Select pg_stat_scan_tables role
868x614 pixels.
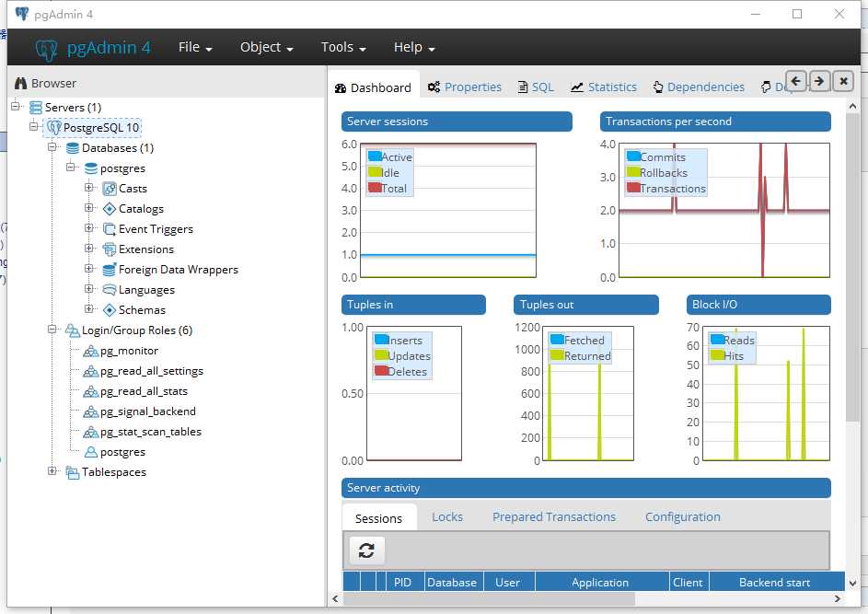151,432
